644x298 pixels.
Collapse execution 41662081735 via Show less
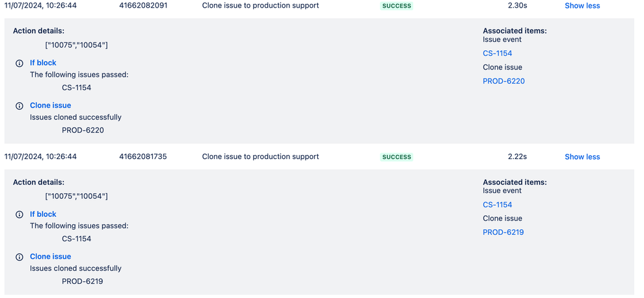(x=582, y=156)
